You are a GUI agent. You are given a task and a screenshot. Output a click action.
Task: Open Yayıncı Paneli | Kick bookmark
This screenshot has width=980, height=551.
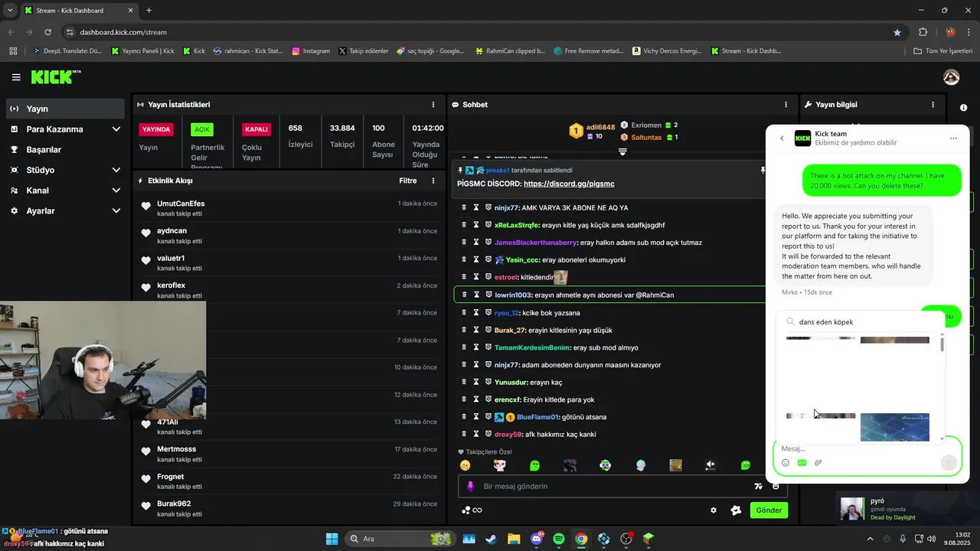[143, 51]
